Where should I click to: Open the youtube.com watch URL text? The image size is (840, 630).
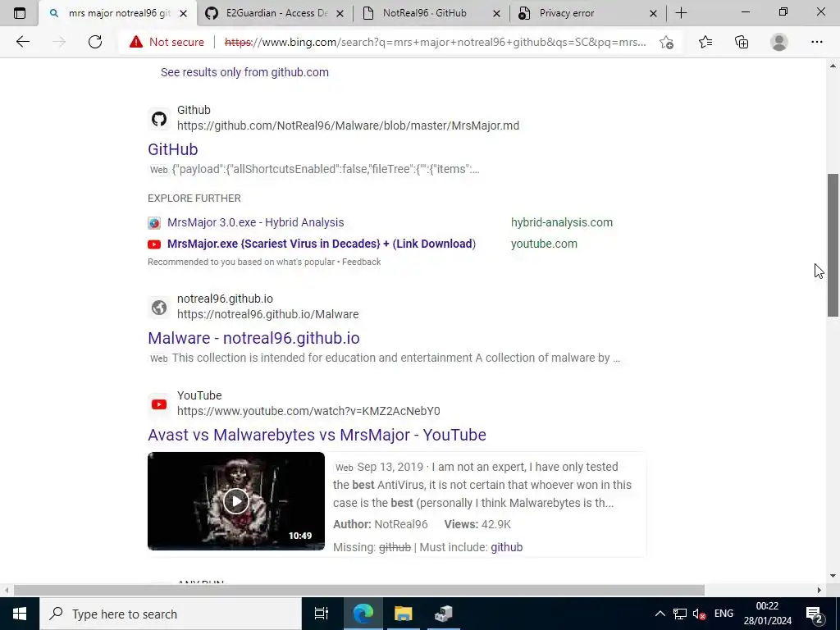coord(308,411)
